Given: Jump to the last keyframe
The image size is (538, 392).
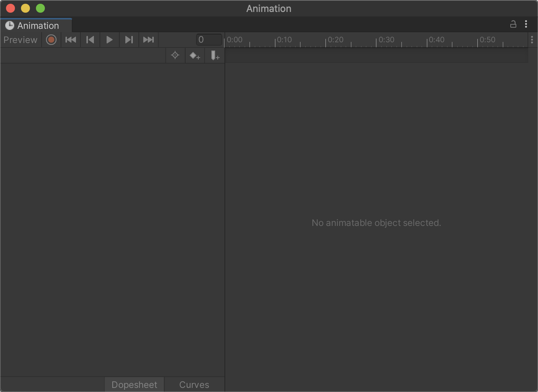Looking at the screenshot, I should [148, 40].
